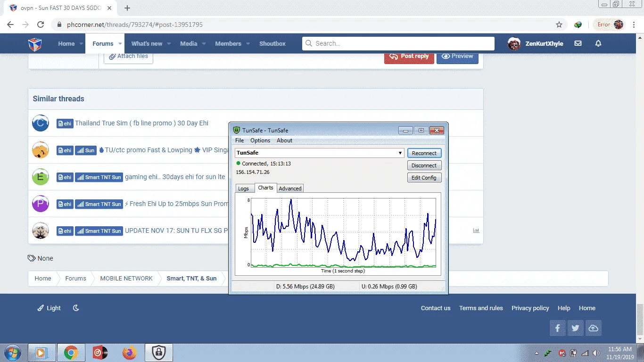
Task: Show hidden tray icons arrow
Action: pyautogui.click(x=537, y=353)
